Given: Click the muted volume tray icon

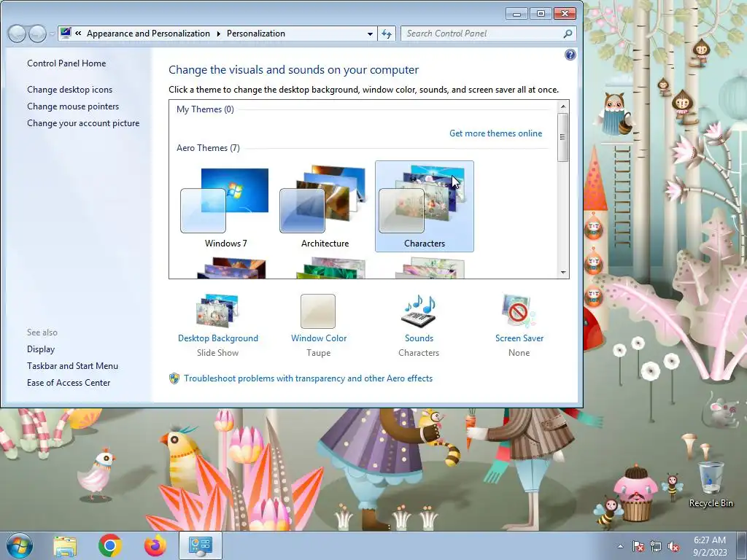Looking at the screenshot, I should tap(673, 547).
